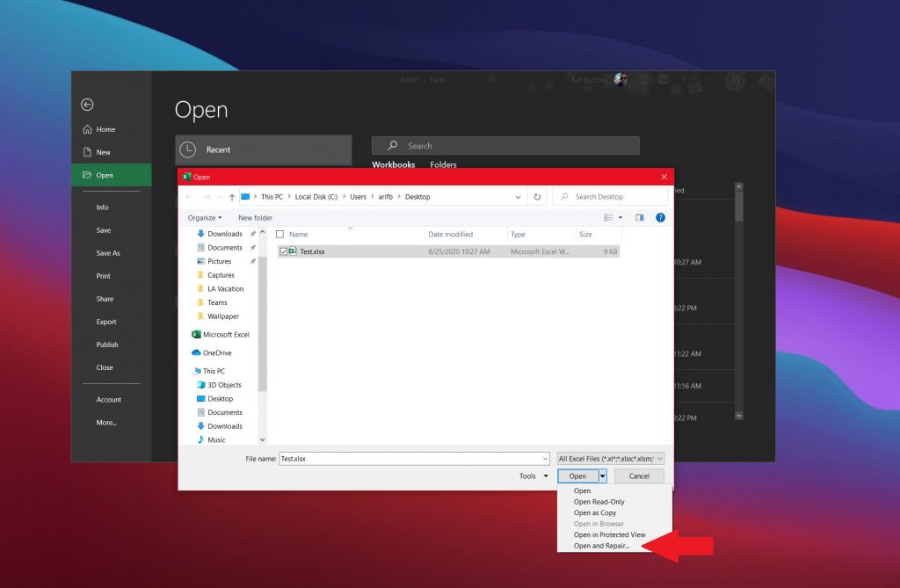
Task: Click the navigation pane scrollbar
Action: click(262, 323)
